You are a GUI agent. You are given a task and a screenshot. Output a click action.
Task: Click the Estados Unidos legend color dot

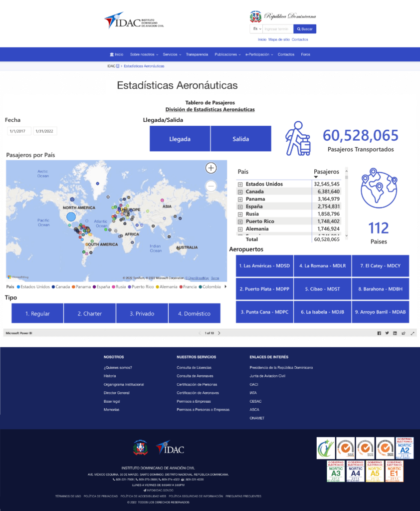click(x=18, y=287)
